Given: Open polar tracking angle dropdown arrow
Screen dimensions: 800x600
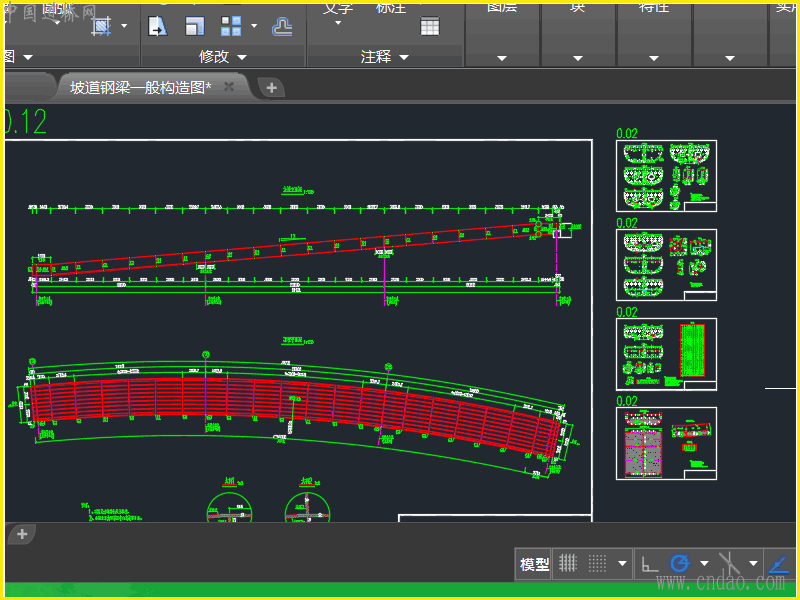Looking at the screenshot, I should point(704,563).
